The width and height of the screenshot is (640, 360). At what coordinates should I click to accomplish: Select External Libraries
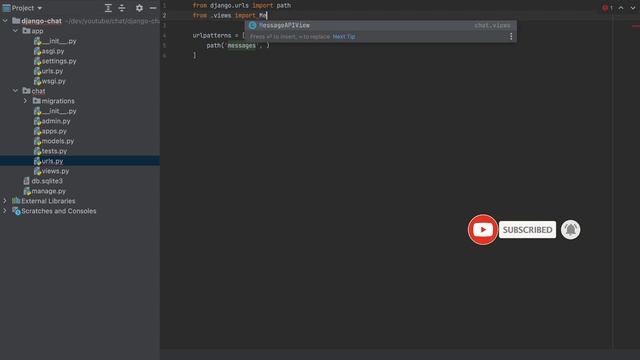48,201
